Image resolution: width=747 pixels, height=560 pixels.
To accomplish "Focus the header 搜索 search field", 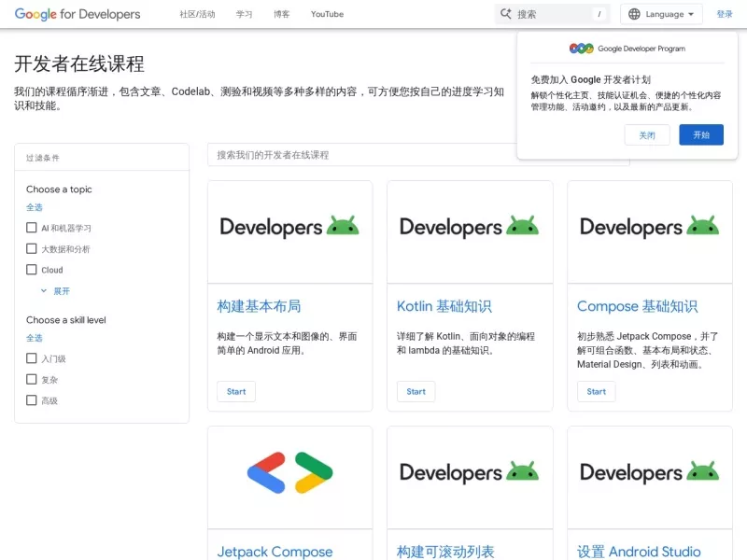I will [553, 14].
